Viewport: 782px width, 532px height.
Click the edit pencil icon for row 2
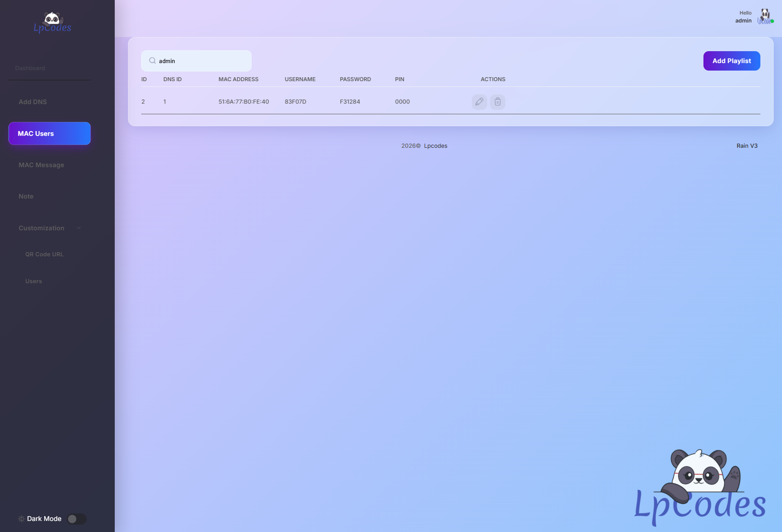tap(479, 102)
